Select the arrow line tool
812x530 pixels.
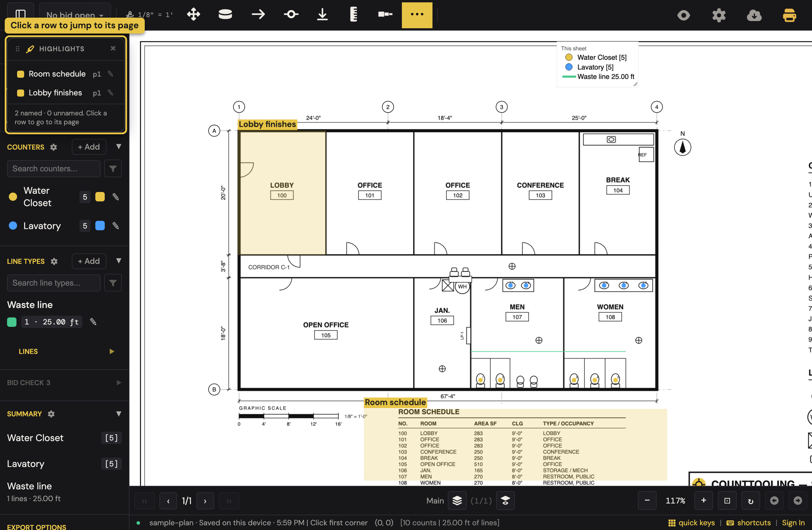(x=258, y=14)
